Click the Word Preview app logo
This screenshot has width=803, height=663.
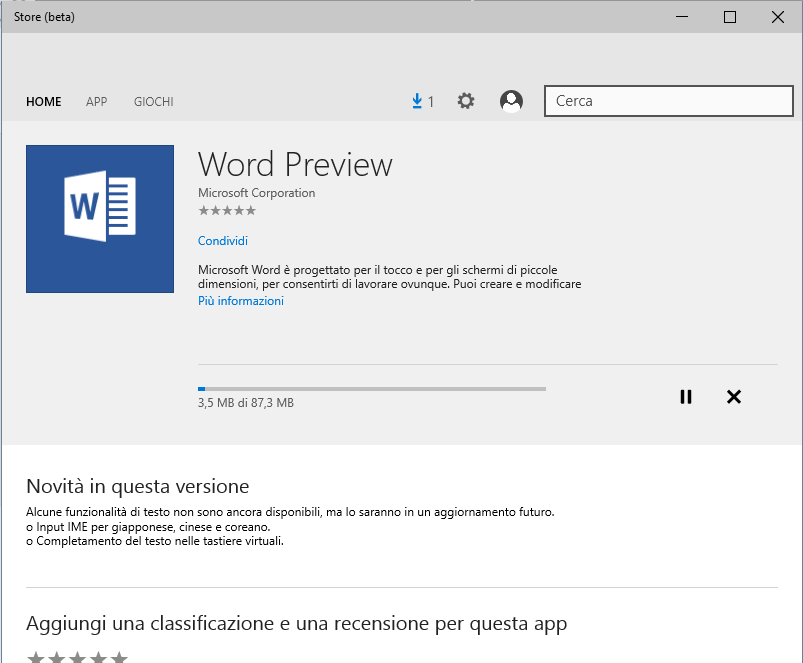pyautogui.click(x=100, y=219)
